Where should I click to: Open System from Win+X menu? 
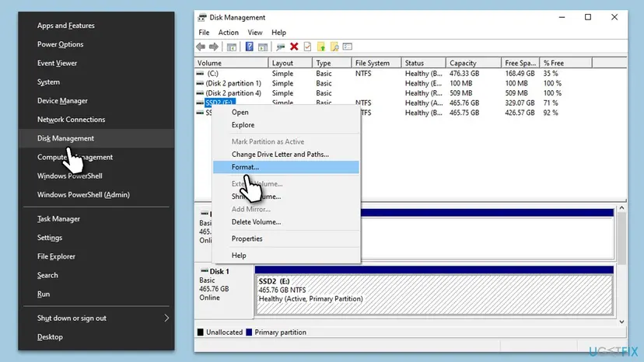[x=96, y=82]
